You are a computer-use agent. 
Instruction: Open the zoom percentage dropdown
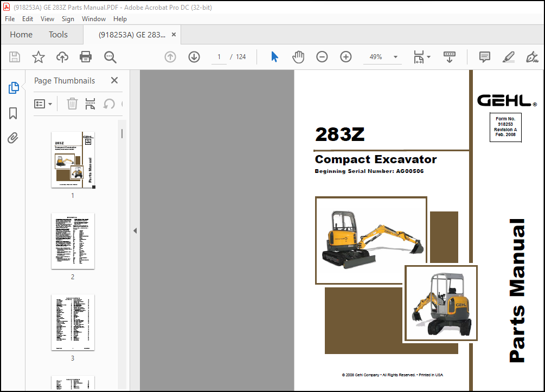(395, 57)
